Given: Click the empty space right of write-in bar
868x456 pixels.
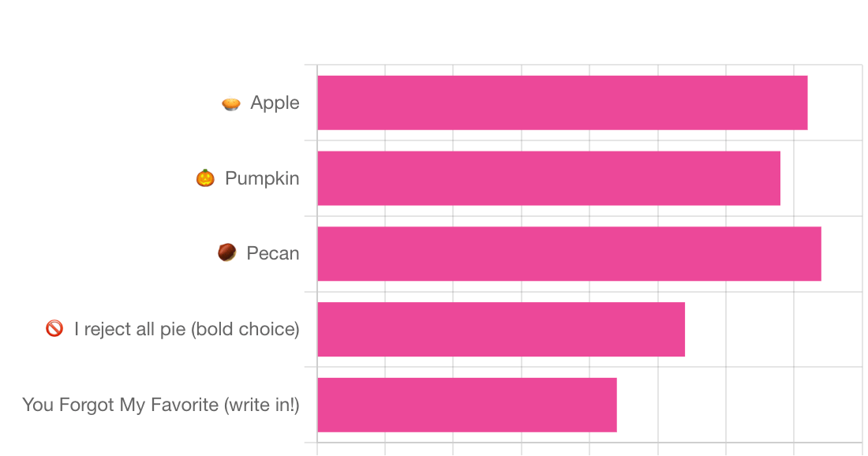Looking at the screenshot, I should click(x=739, y=405).
